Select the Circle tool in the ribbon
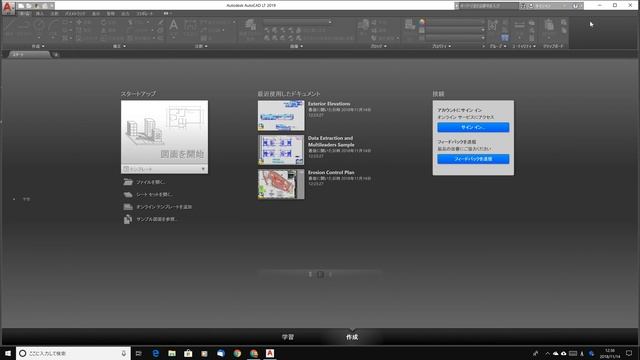Screen dimensions: 640x360 [39, 26]
